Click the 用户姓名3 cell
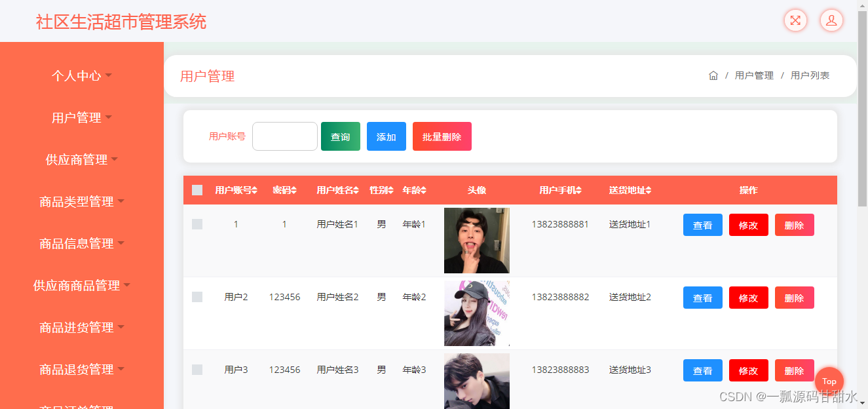This screenshot has width=868, height=409. [x=337, y=370]
